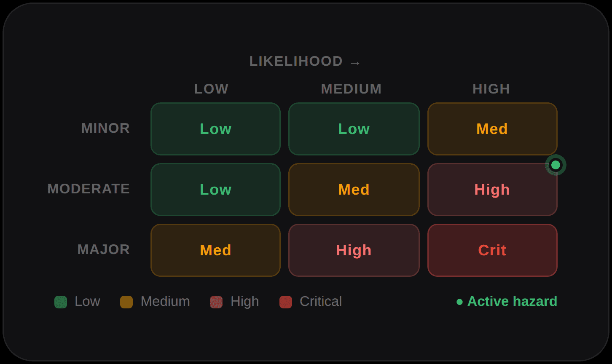Click the MODERATE row label

pyautogui.click(x=89, y=189)
